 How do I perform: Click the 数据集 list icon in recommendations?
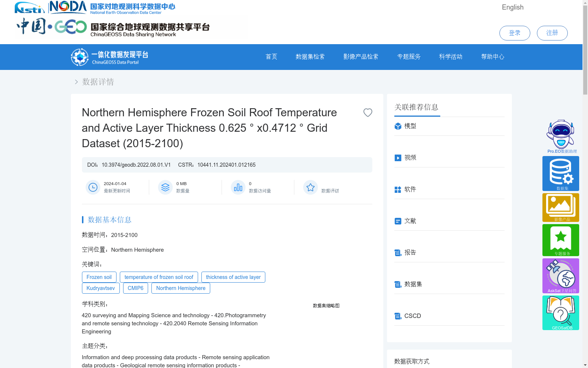(x=398, y=284)
